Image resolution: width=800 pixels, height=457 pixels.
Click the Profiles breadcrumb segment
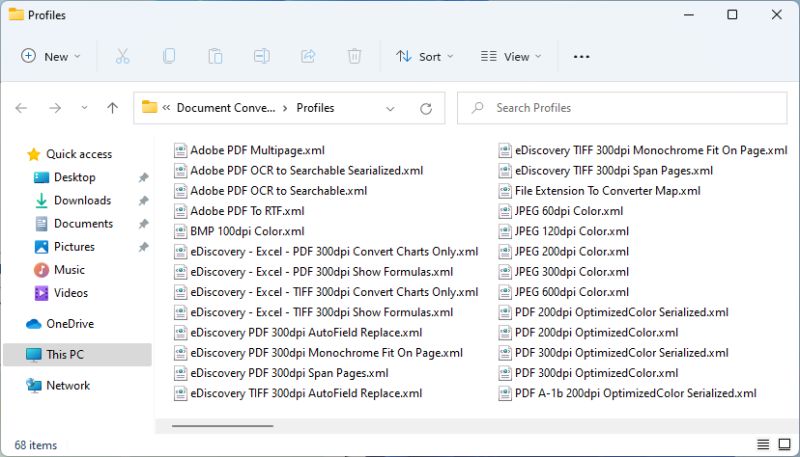point(315,108)
